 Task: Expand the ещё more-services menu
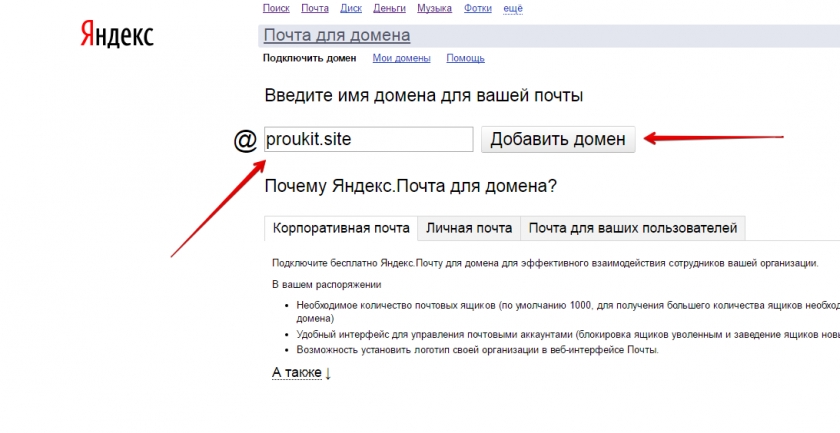pos(512,8)
